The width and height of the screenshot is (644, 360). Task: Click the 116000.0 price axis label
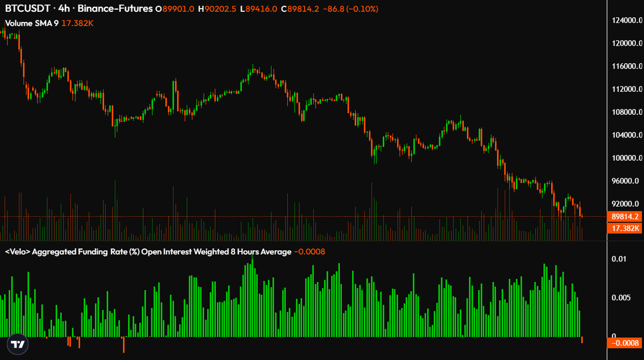pyautogui.click(x=626, y=67)
